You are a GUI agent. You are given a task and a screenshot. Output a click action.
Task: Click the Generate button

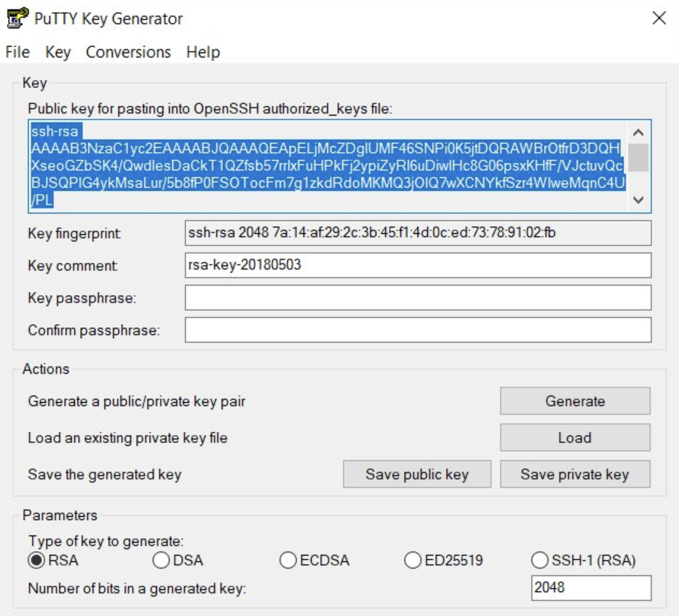[575, 401]
